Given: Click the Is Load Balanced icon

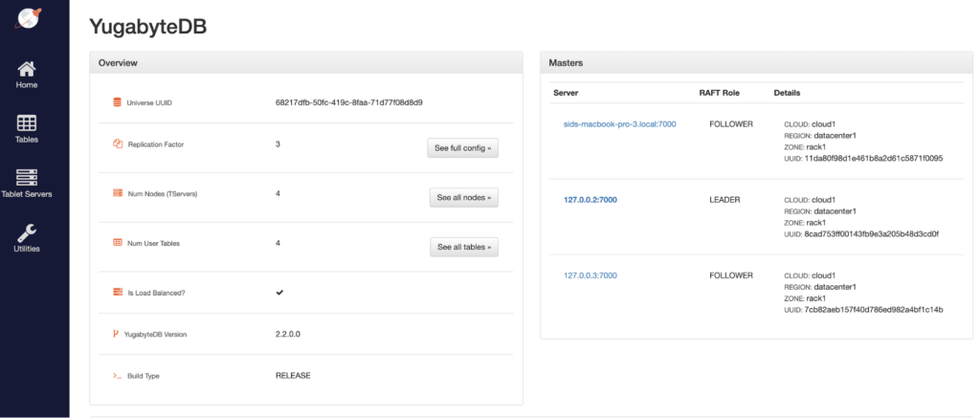Looking at the screenshot, I should 117,292.
